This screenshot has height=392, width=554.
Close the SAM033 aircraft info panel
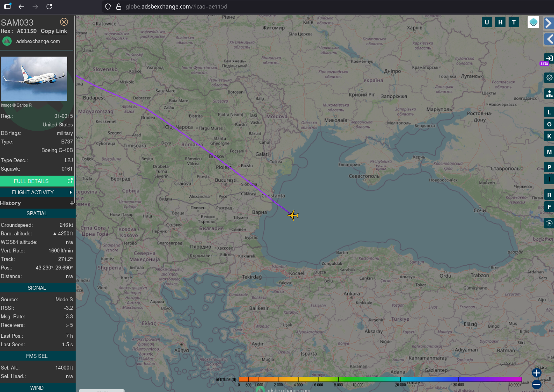tap(64, 22)
